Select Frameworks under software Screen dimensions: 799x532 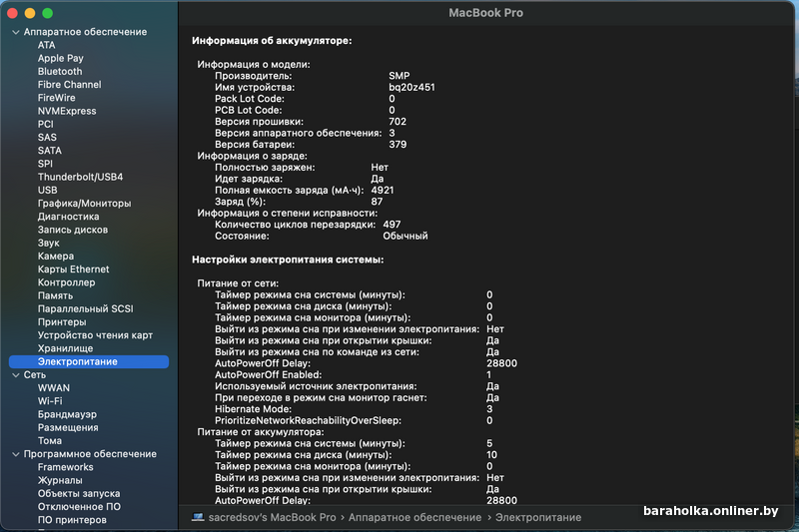(65, 467)
